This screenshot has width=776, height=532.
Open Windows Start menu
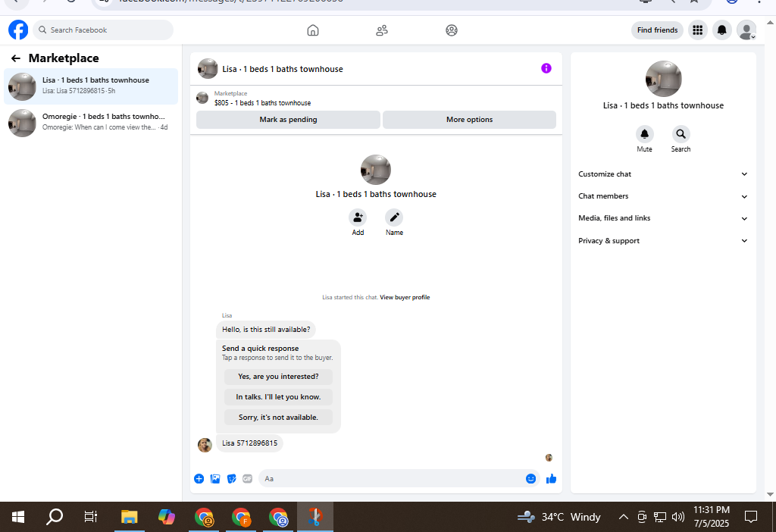pos(18,517)
